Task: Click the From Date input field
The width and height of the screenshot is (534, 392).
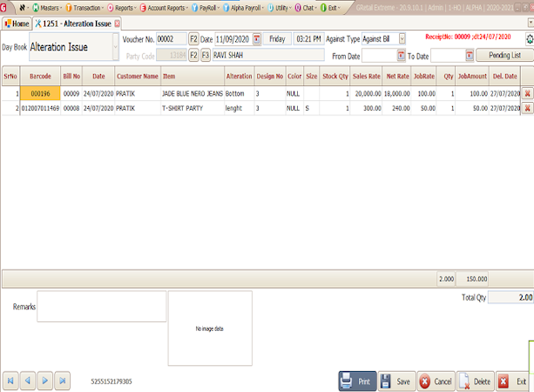Action: click(x=380, y=56)
